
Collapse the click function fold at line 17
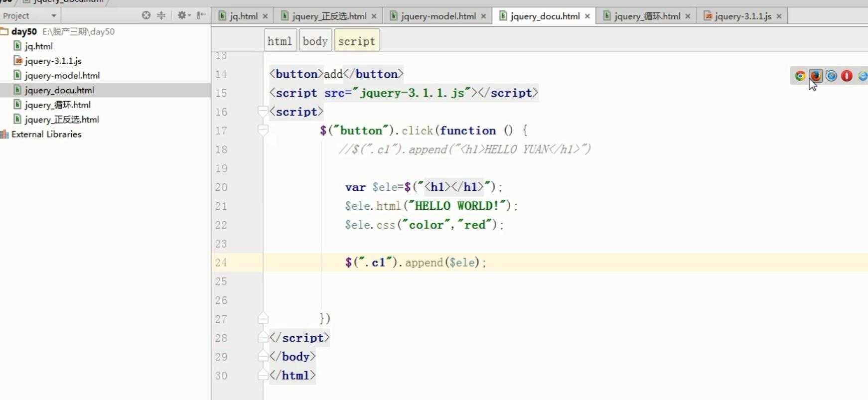(x=263, y=131)
